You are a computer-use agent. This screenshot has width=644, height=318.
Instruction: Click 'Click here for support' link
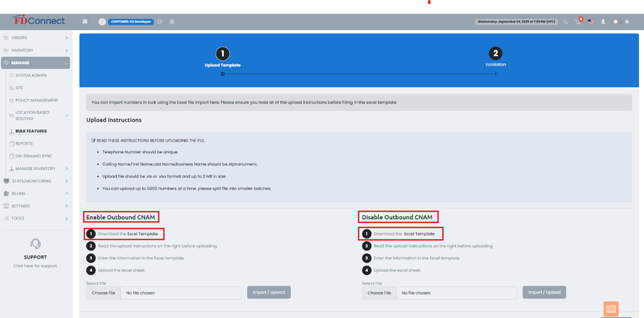(x=36, y=266)
